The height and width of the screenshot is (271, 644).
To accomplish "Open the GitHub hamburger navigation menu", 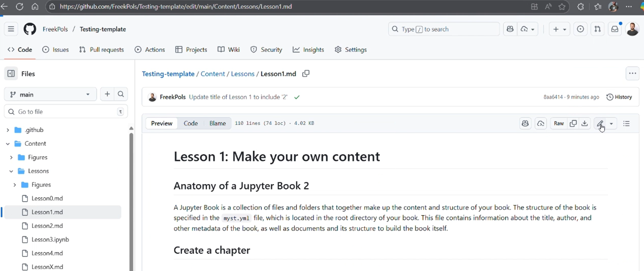I will click(11, 29).
